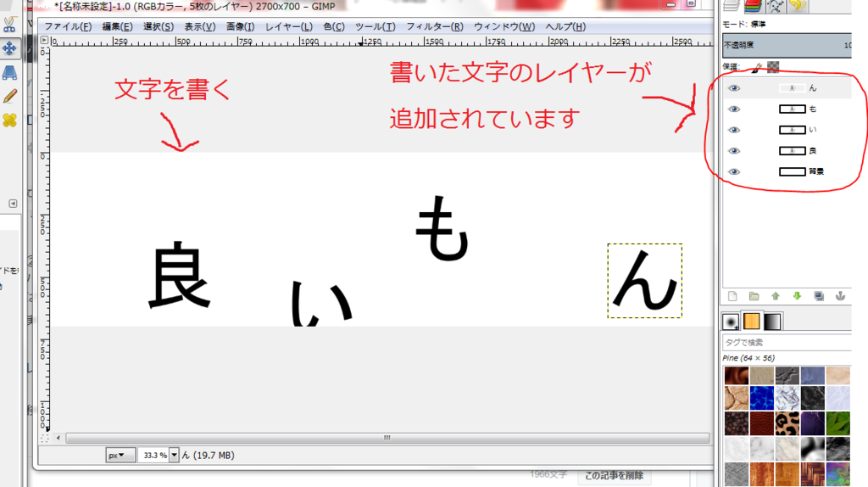Select the Perspective tool
Screen dimensions: 868x487
9,73
